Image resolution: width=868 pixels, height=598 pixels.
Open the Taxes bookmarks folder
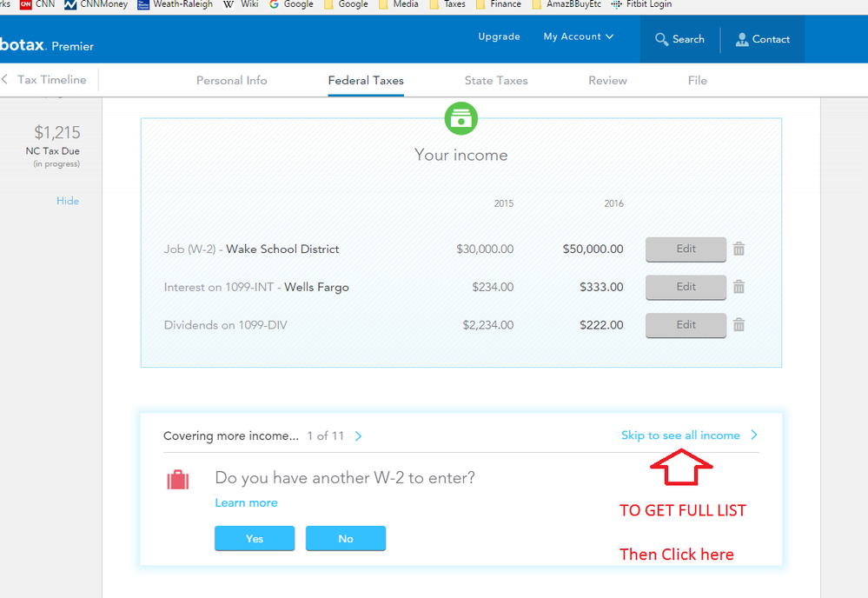[x=447, y=4]
